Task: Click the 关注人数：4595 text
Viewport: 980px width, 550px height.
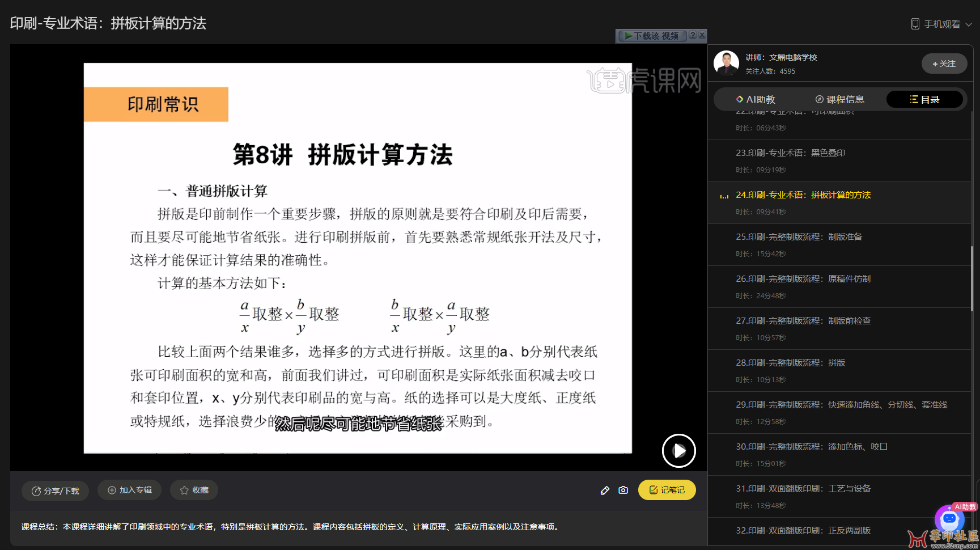Action: click(x=770, y=71)
